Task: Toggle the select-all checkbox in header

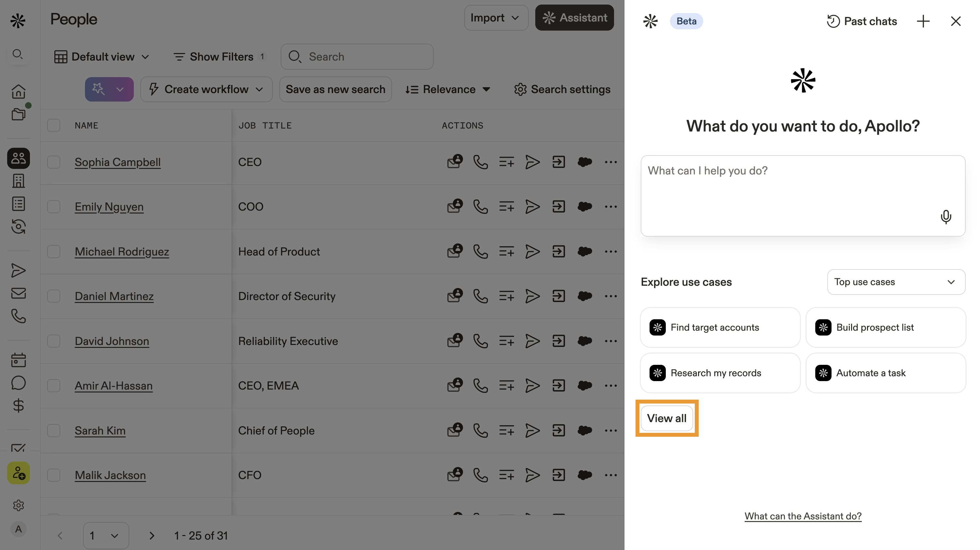Action: coord(54,125)
